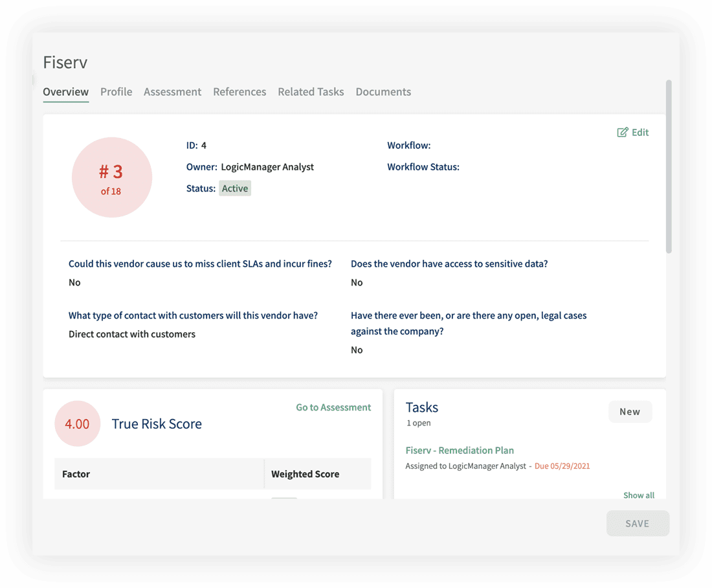
Task: Open the Fiserv - Remediation Plan task
Action: point(460,449)
